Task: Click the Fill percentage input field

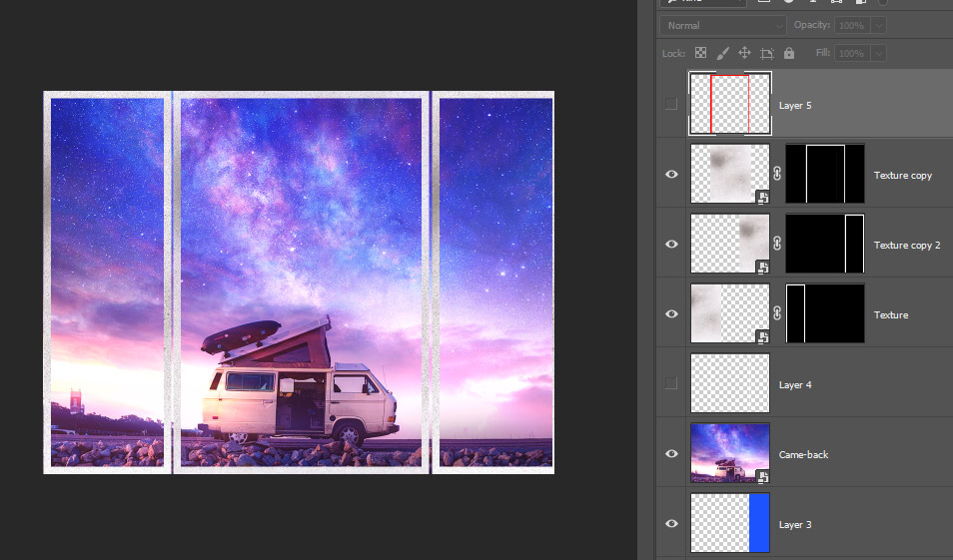Action: (x=851, y=53)
